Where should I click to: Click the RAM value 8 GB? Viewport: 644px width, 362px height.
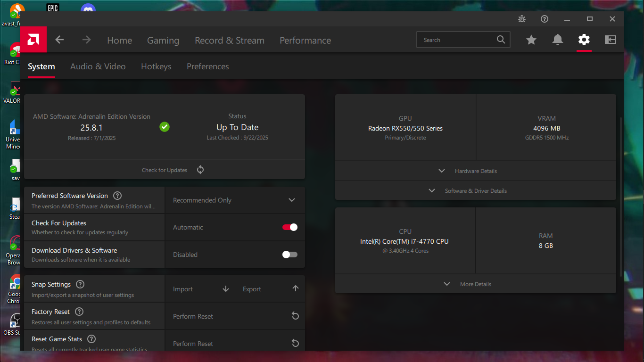pyautogui.click(x=546, y=246)
